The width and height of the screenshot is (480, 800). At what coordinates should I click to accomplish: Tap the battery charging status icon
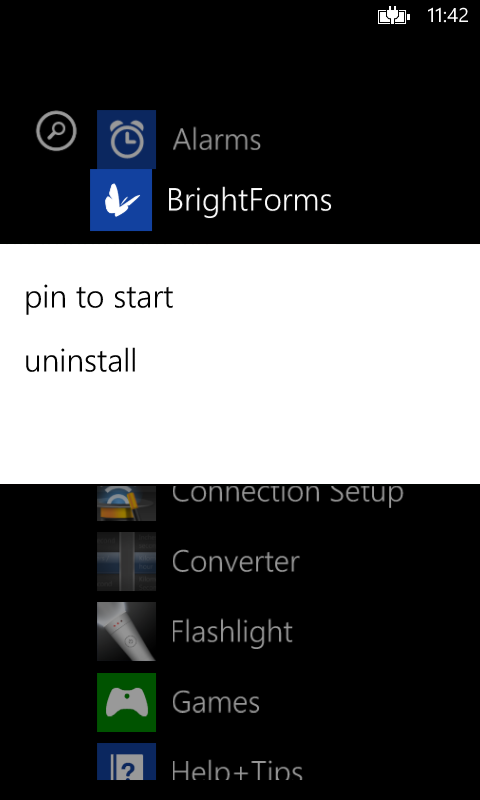pos(394,17)
